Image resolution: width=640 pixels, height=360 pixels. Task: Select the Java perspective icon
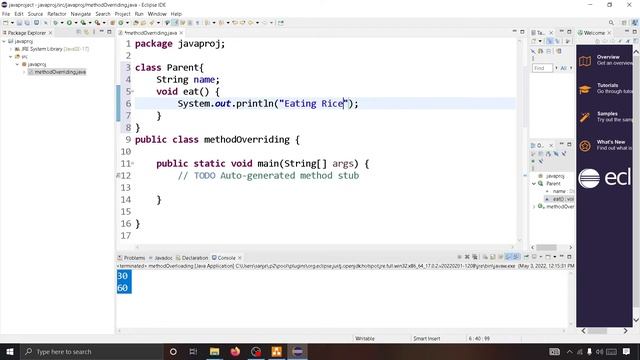(x=635, y=23)
